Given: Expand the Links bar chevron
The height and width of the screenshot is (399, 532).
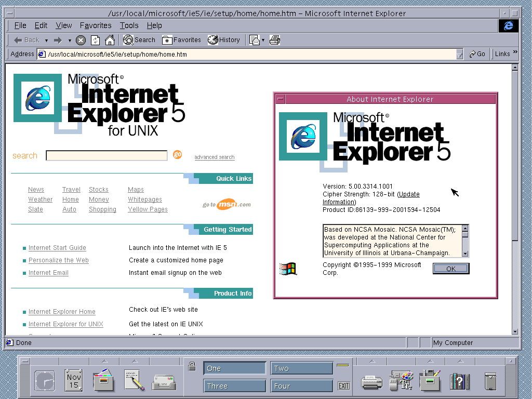Looking at the screenshot, I should pos(515,52).
